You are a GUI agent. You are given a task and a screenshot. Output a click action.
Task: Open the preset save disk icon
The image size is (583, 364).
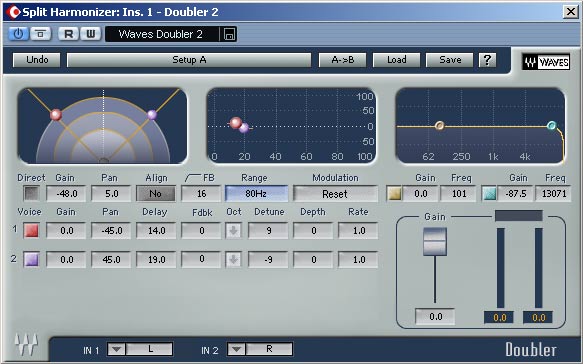(229, 35)
